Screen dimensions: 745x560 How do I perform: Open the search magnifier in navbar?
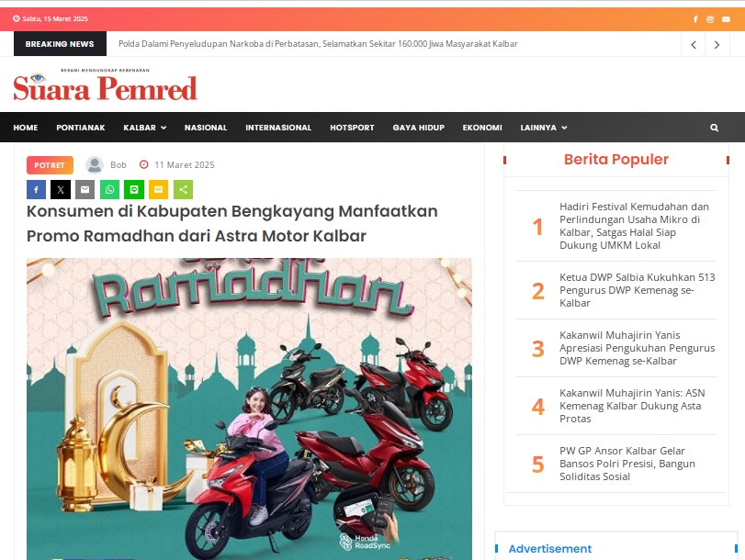[x=714, y=128]
